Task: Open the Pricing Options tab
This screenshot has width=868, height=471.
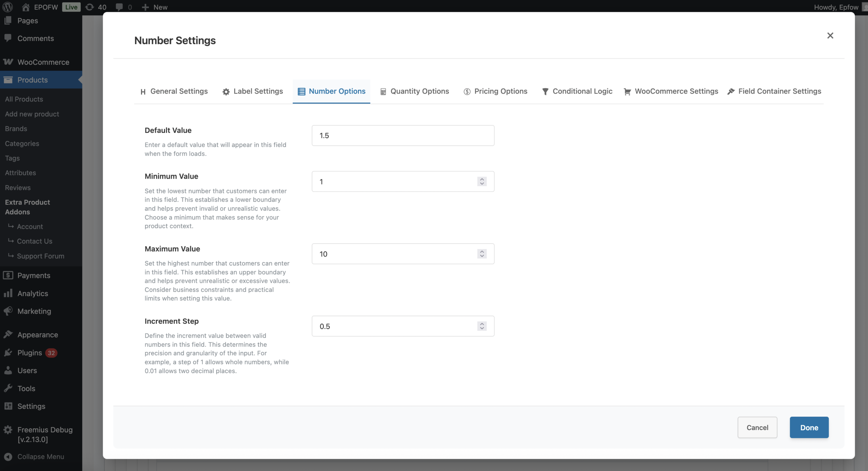Action: (495, 91)
